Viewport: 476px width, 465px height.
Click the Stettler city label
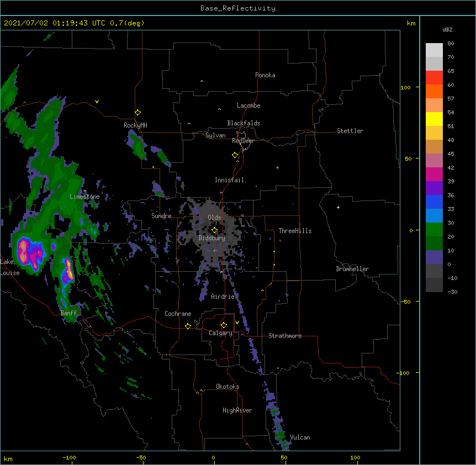(x=350, y=131)
